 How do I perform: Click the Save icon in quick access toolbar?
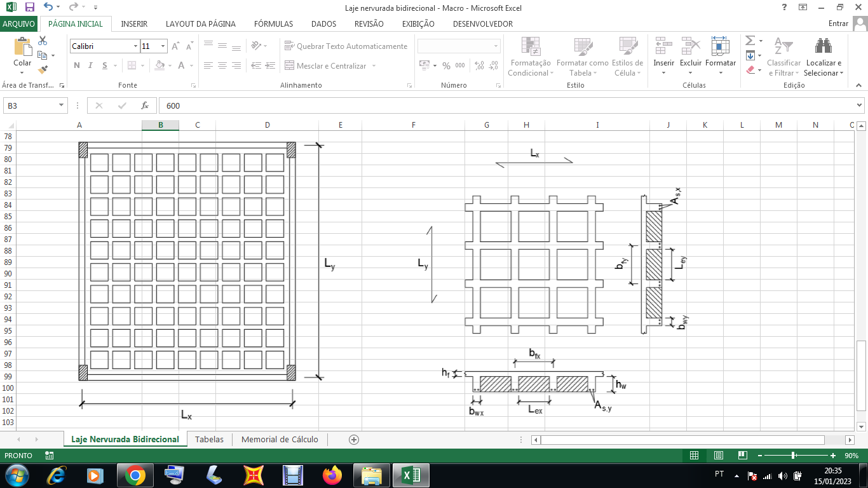coord(29,7)
